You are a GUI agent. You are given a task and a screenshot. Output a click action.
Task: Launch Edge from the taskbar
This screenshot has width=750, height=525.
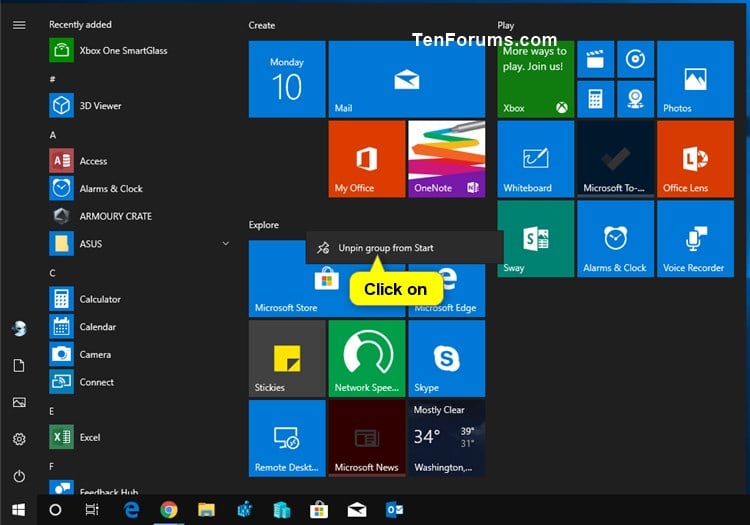tap(131, 510)
